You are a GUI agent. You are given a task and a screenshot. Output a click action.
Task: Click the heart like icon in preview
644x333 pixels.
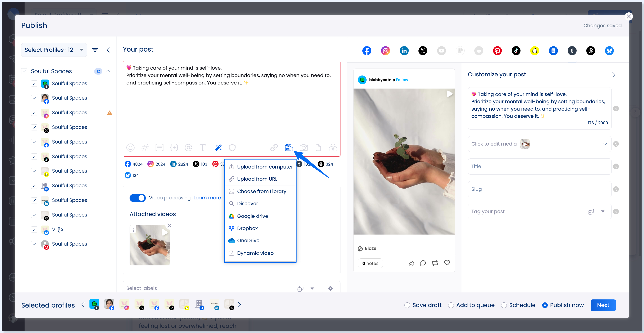(x=447, y=263)
